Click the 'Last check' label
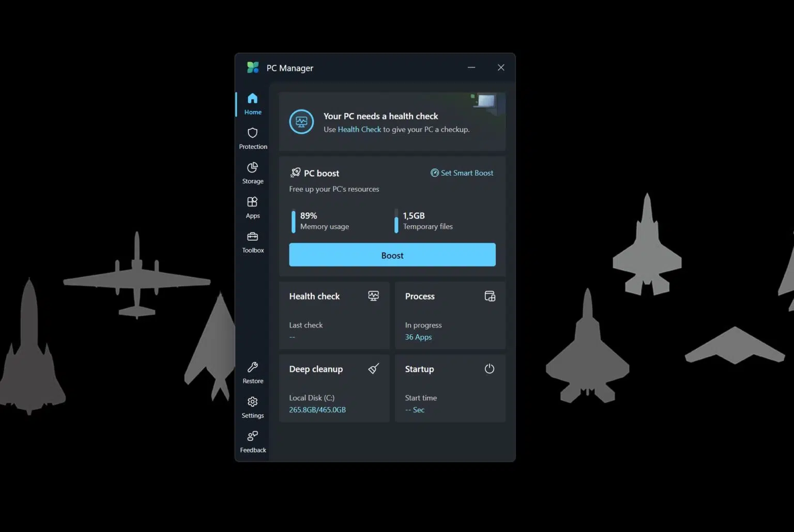This screenshot has height=532, width=794. tap(306, 325)
